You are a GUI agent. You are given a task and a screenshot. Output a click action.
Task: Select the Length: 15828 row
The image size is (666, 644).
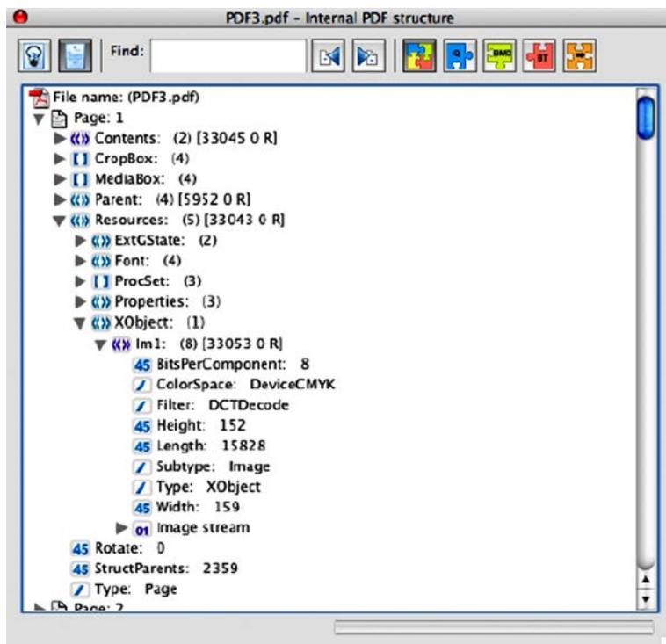pyautogui.click(x=212, y=445)
